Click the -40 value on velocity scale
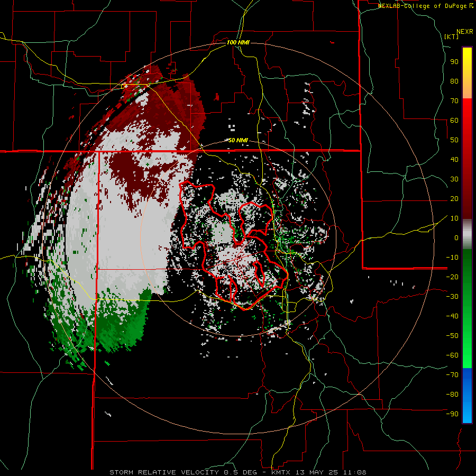Screen dimensions: 476x476 [452, 316]
